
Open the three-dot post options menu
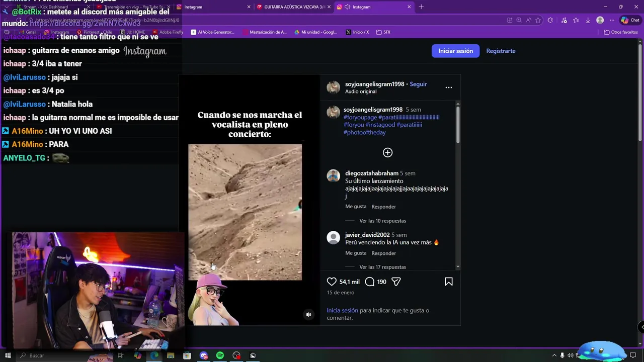(x=449, y=87)
